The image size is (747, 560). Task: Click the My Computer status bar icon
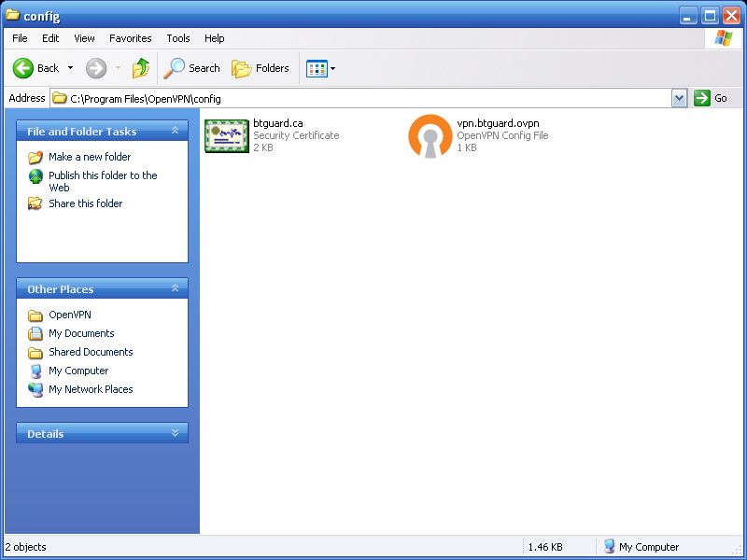tap(610, 546)
